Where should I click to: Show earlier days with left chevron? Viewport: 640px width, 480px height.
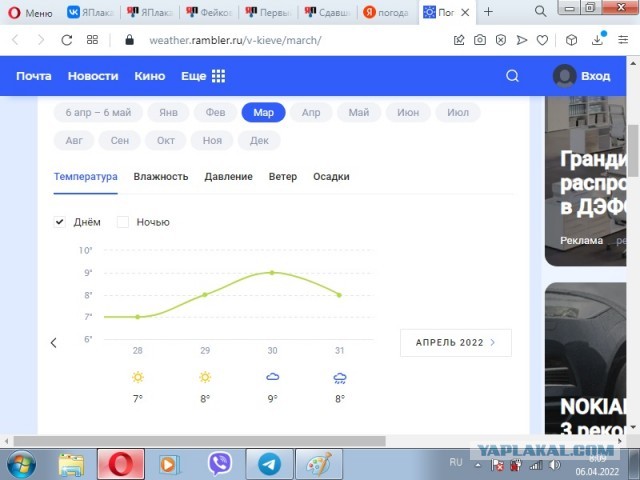(x=53, y=343)
